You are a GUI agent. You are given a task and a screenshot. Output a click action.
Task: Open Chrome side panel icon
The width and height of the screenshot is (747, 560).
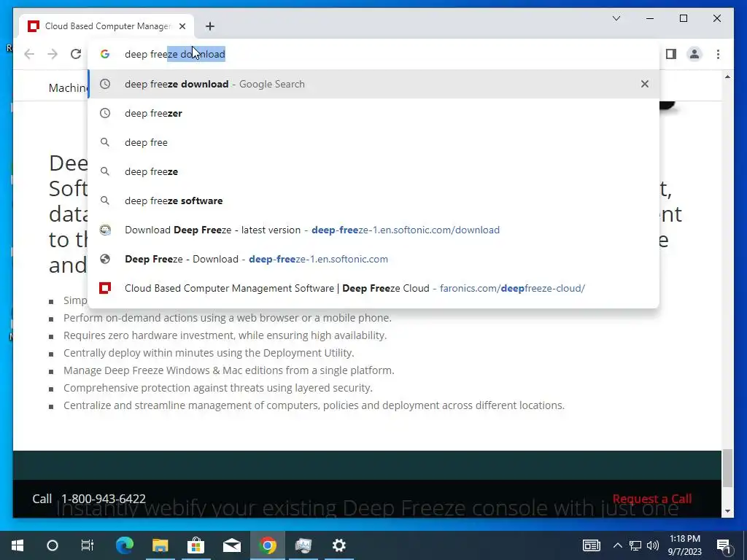(x=671, y=54)
